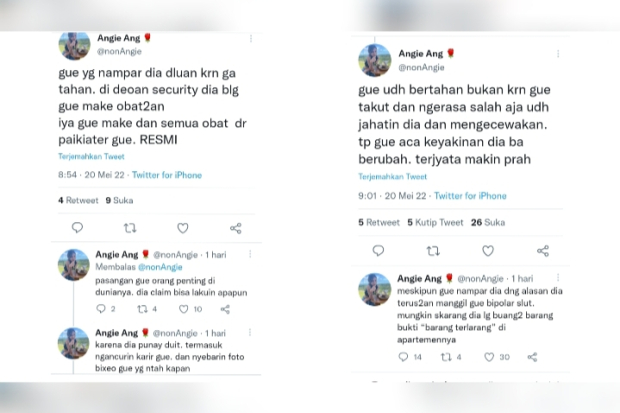Like the 8:54 tweet with heart icon
The height and width of the screenshot is (413, 620).
tap(182, 228)
